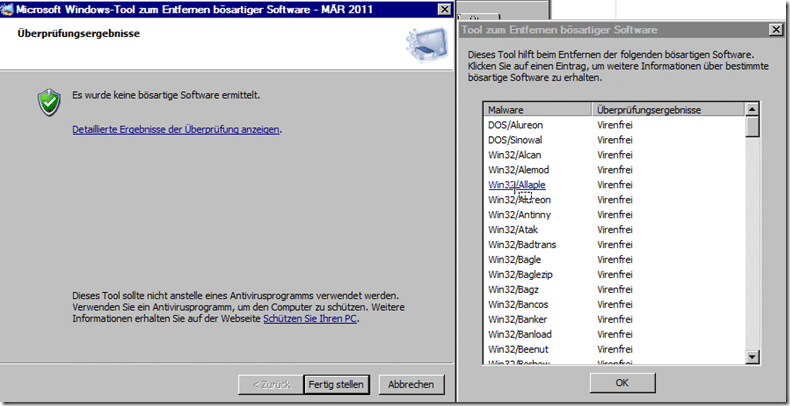Click the Abbrechen button
The image size is (790, 406).
coord(411,384)
